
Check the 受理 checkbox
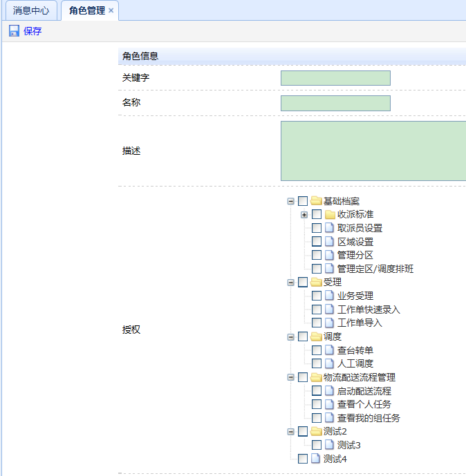(303, 282)
